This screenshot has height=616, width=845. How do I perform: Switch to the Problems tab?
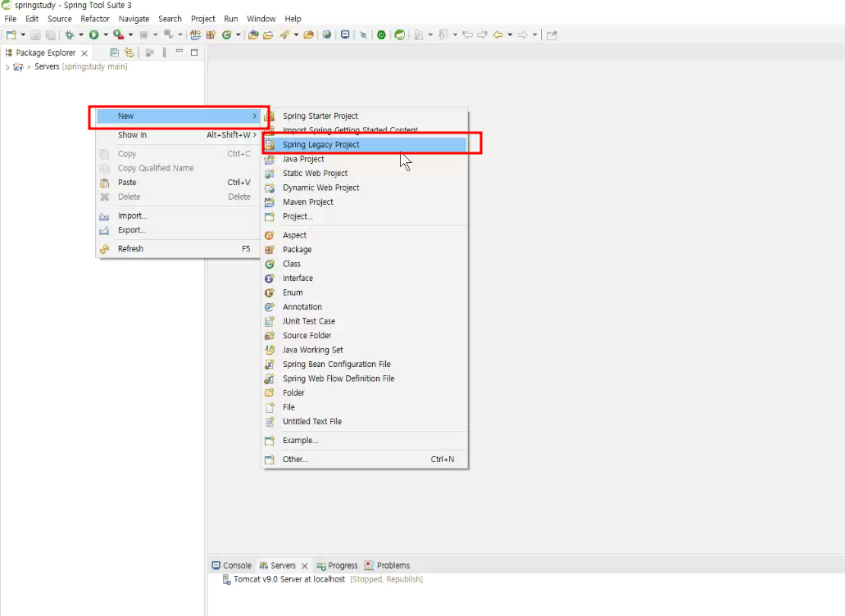pos(387,565)
